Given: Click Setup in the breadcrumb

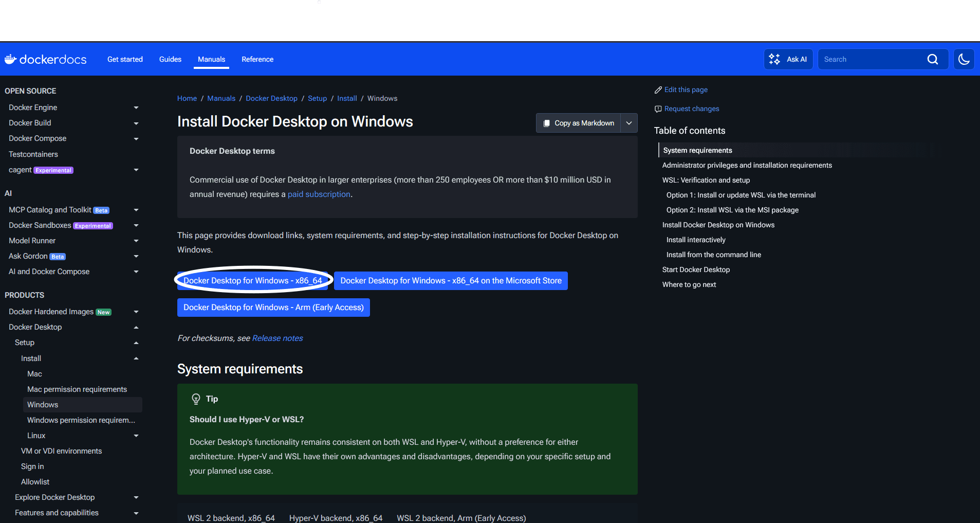Looking at the screenshot, I should 317,98.
